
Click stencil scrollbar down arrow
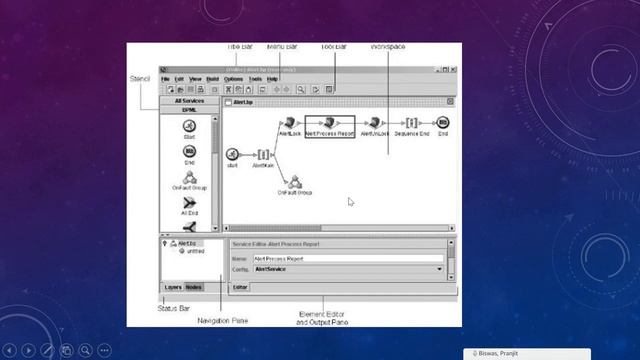215,228
